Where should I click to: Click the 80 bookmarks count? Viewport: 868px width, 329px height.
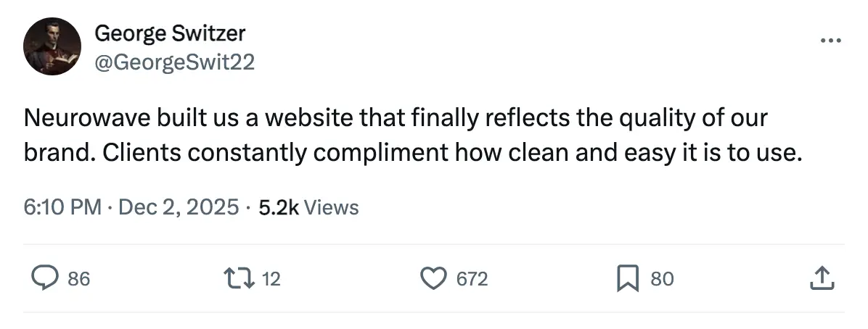point(661,279)
